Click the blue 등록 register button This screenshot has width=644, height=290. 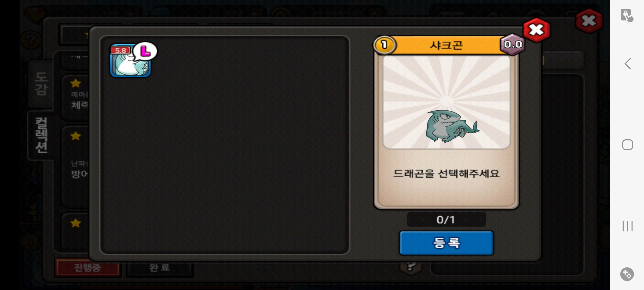[x=446, y=243]
